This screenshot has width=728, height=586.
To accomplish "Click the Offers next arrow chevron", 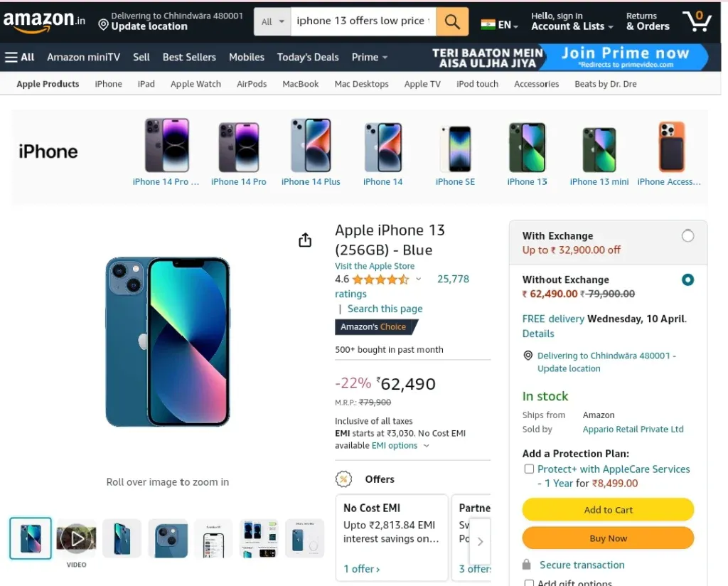I will (x=480, y=541).
